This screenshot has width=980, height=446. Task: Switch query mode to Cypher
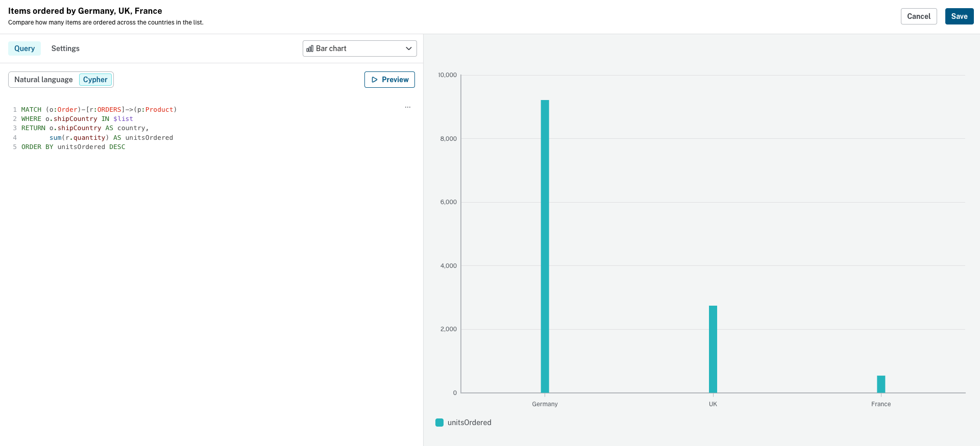point(95,80)
